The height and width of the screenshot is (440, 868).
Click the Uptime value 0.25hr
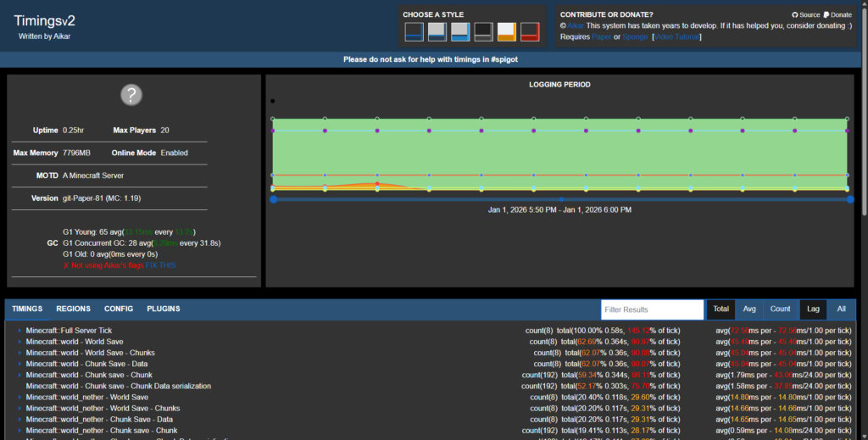(x=73, y=131)
